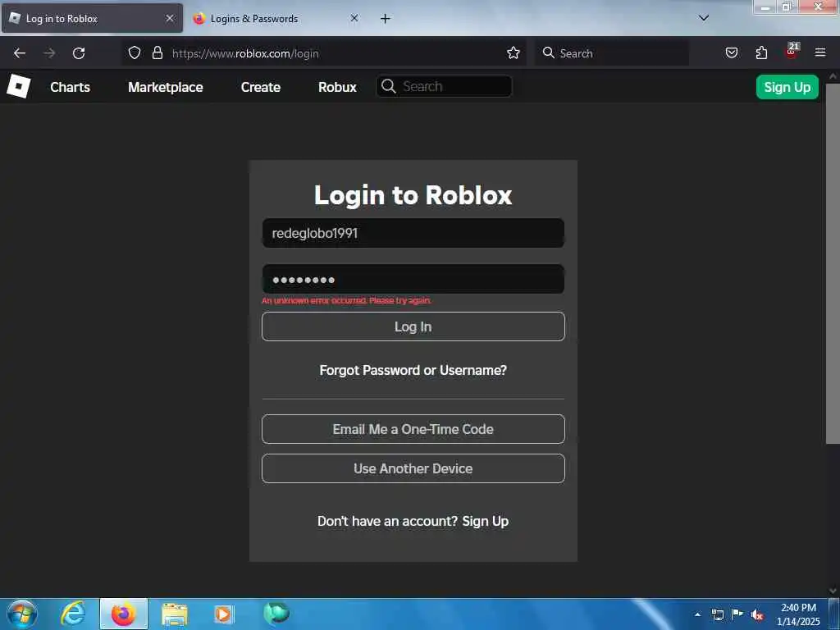Click Email Me a One-Time Code button
This screenshot has height=630, width=840.
pyautogui.click(x=413, y=428)
